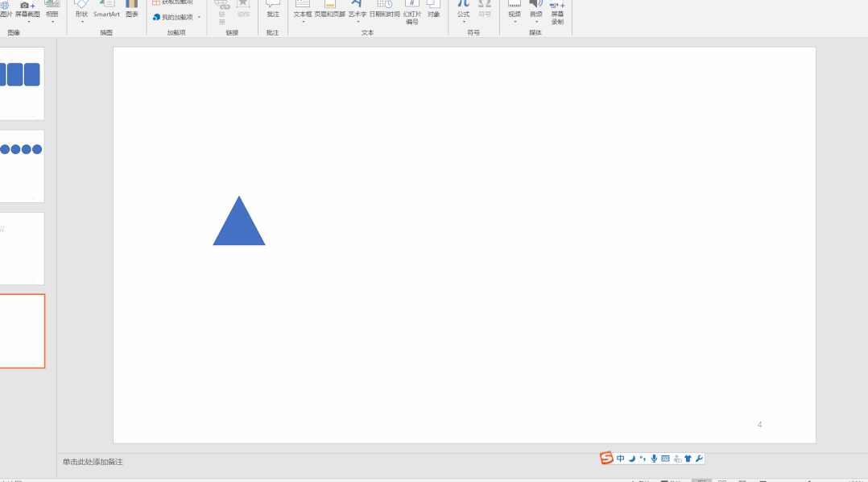Insert a screenshot via 屏幕截图

[27, 10]
